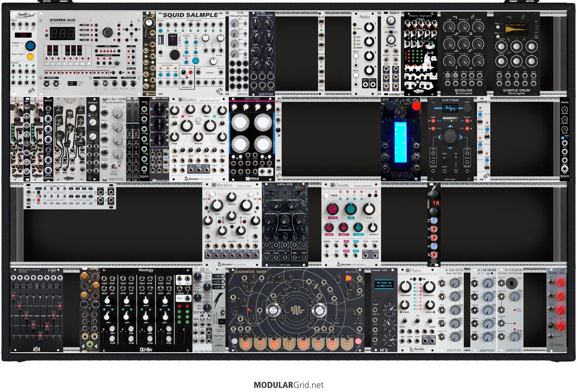Screen dimensions: 578x392
Task: Turn the HARMONICS knob on Plaits
Action: 429,287
